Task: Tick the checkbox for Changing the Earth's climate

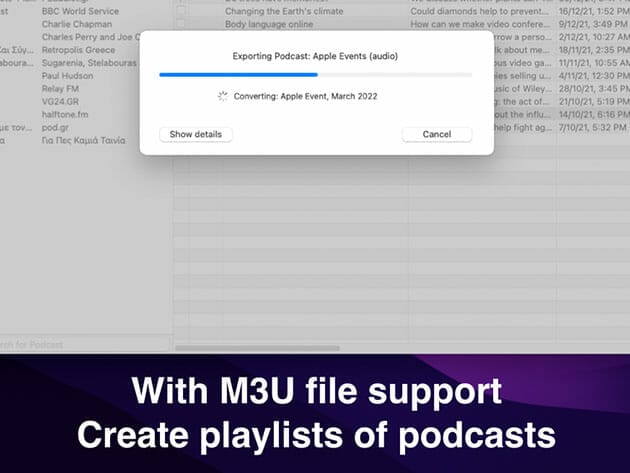Action: [x=181, y=11]
